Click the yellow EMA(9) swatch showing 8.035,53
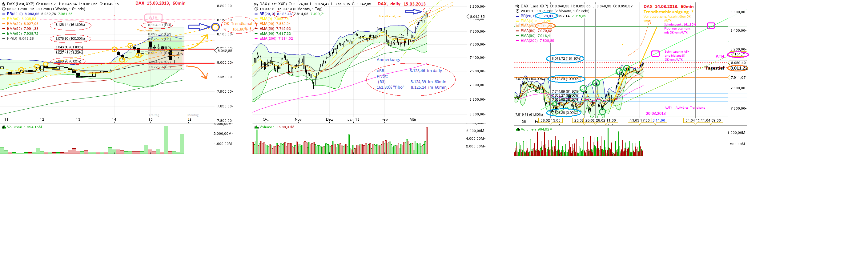Image resolution: width=868 pixels, height=277 pixels. click(4, 19)
